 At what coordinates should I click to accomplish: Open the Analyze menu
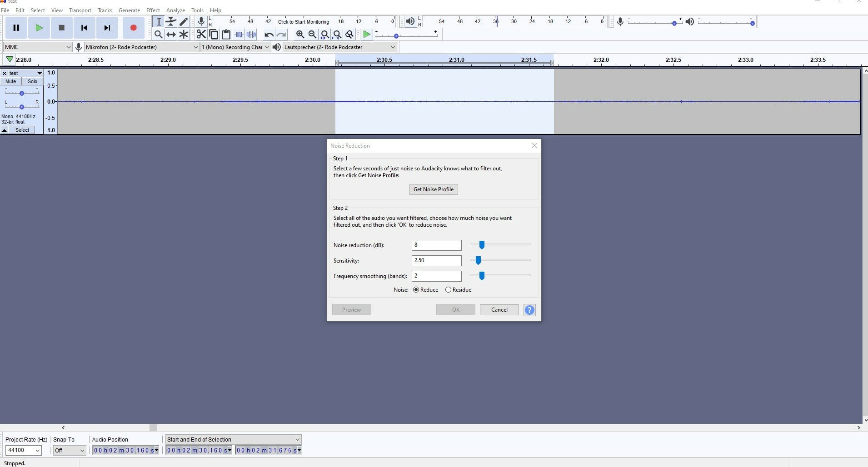(x=175, y=10)
